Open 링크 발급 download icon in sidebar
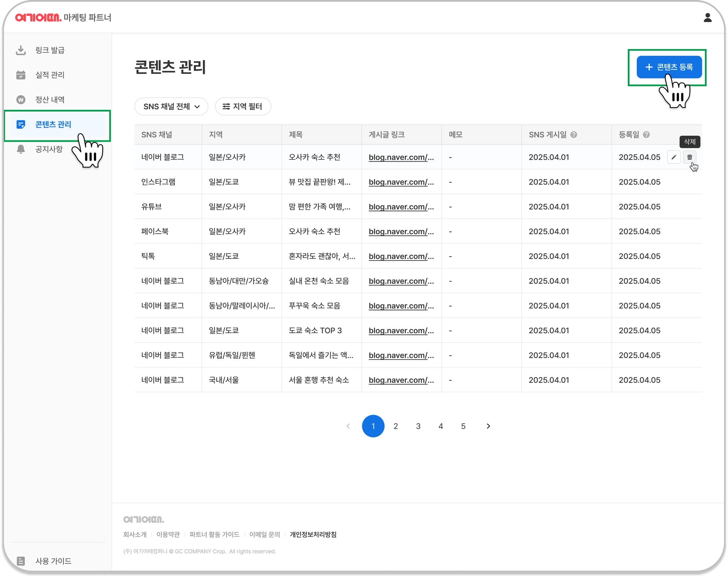This screenshot has height=577, width=728. [21, 50]
